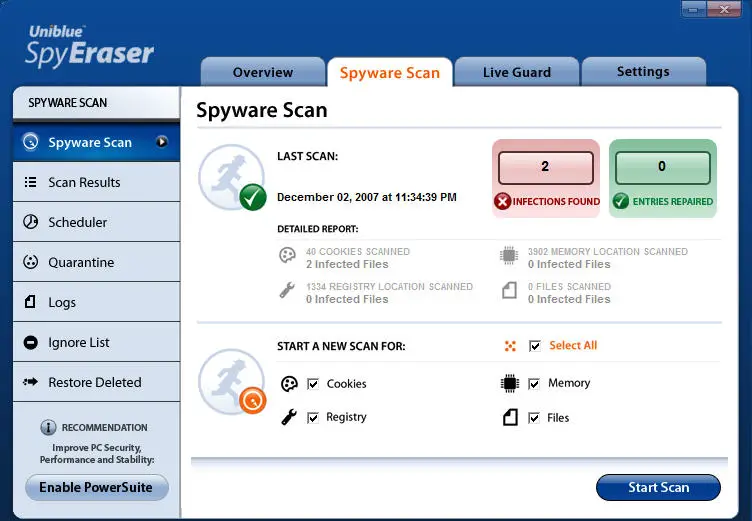Click the Enable PowerSuite button

[96, 487]
